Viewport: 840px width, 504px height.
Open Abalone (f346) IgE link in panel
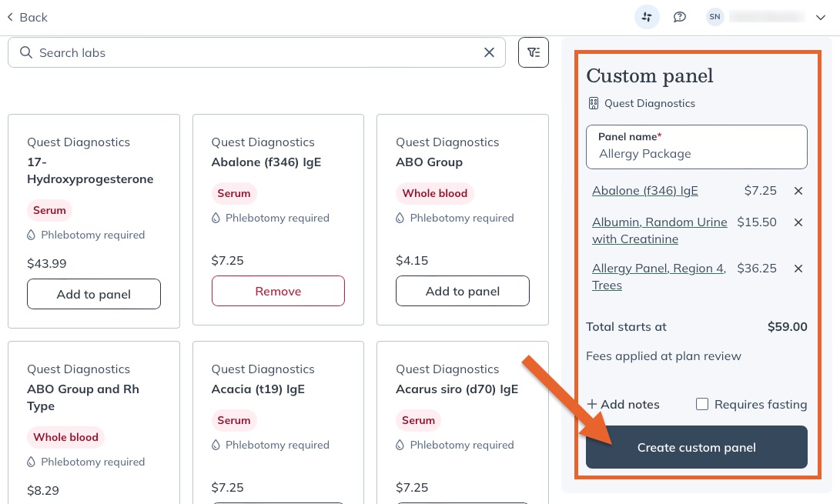pyautogui.click(x=645, y=191)
